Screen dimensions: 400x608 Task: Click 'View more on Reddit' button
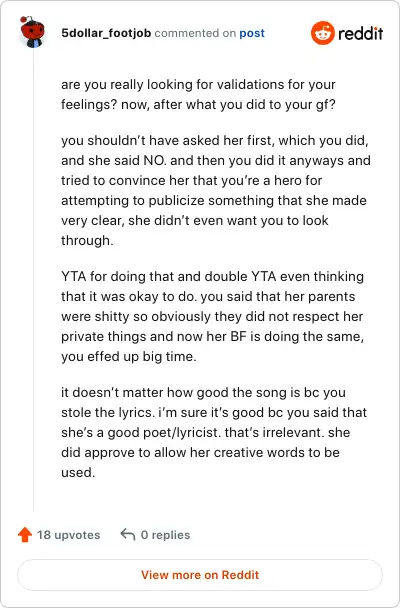[x=200, y=575]
